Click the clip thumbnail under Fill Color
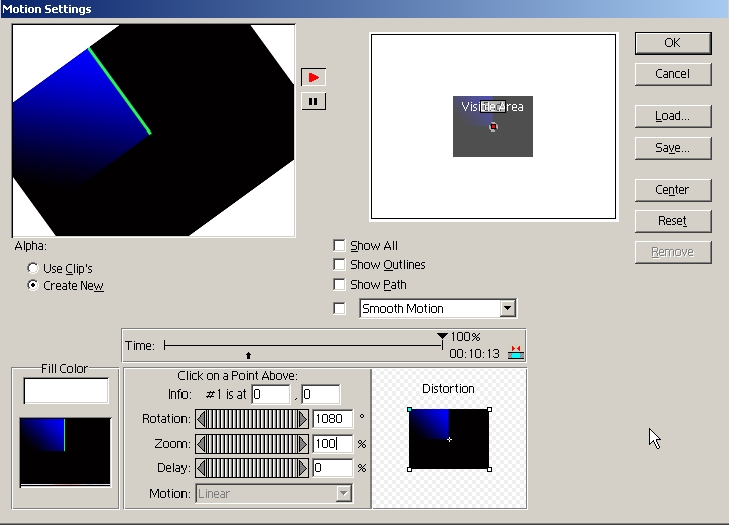729x525 pixels. point(65,452)
